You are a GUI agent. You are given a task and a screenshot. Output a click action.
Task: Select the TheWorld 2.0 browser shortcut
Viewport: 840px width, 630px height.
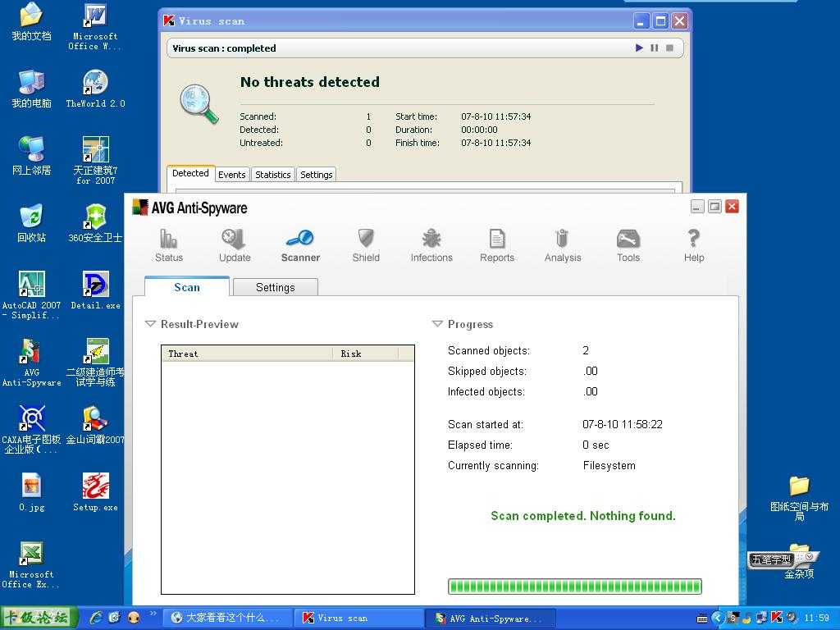click(x=95, y=89)
